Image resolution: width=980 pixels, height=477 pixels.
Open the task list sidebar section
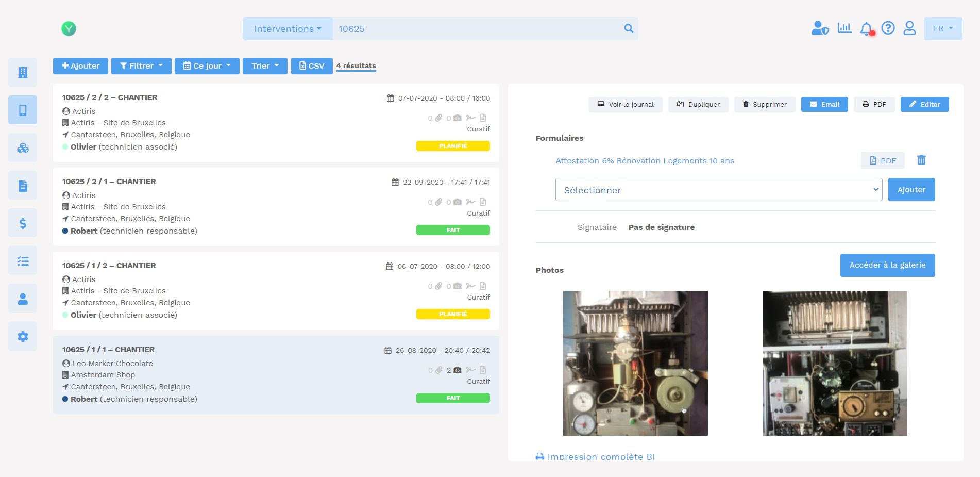(23, 260)
